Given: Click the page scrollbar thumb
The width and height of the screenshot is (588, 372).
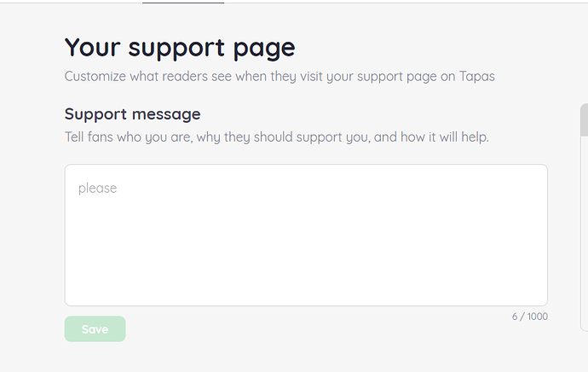Looking at the screenshot, I should click(x=584, y=119).
